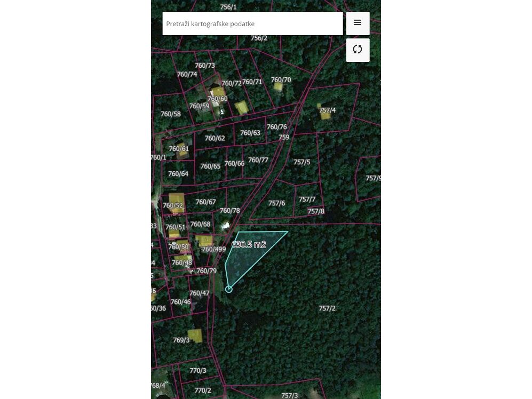532x399 pixels.
Task: Select parcel 757/4 with yellow building
Action: tap(328, 110)
